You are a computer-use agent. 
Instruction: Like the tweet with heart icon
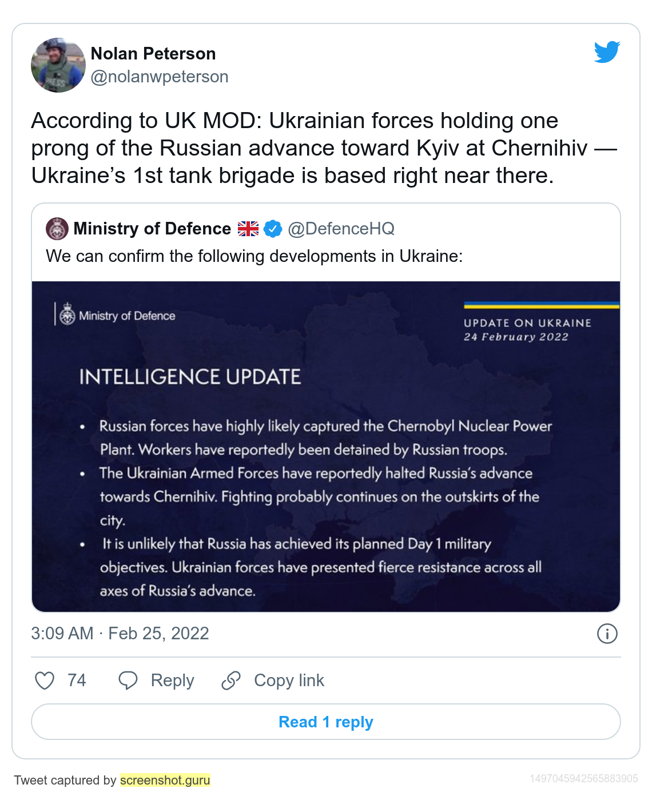tap(45, 680)
